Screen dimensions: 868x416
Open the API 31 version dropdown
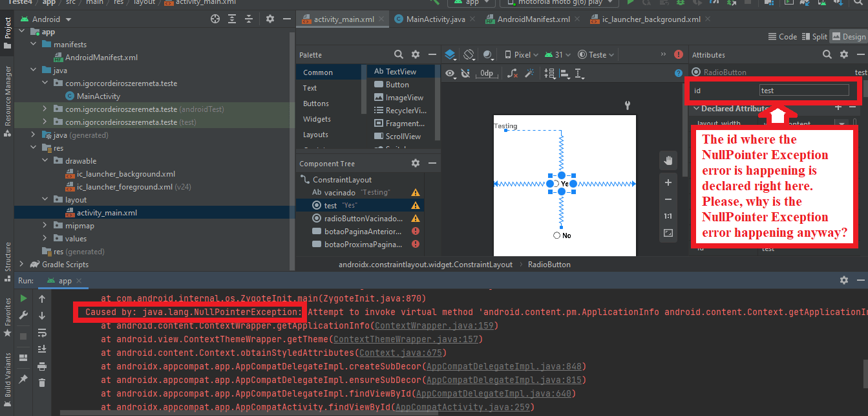558,55
